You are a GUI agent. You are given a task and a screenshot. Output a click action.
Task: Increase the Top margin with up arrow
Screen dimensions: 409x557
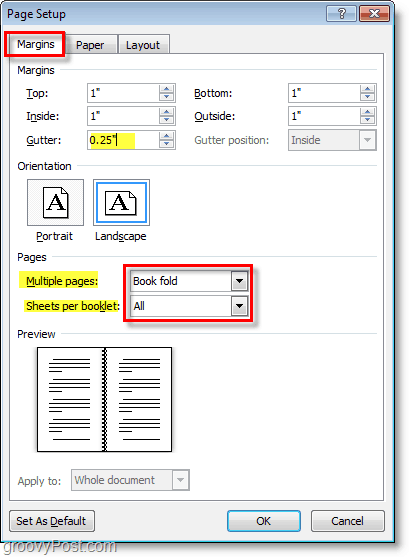pyautogui.click(x=166, y=89)
